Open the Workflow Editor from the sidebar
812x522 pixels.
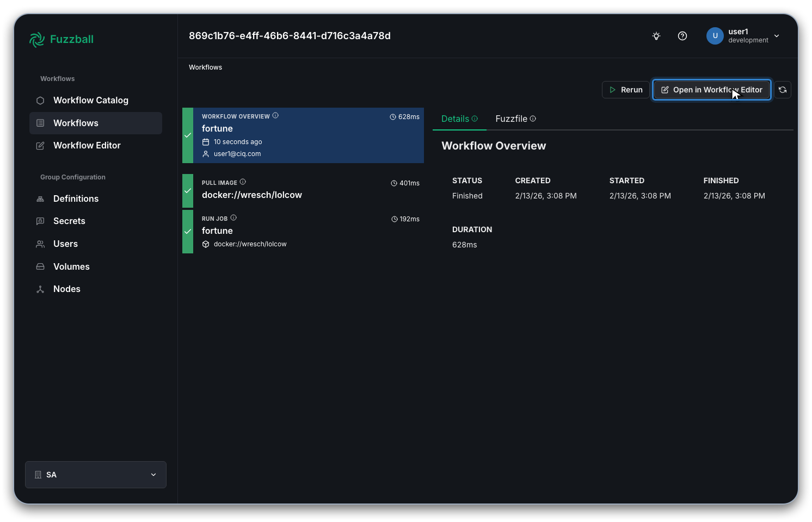point(87,145)
